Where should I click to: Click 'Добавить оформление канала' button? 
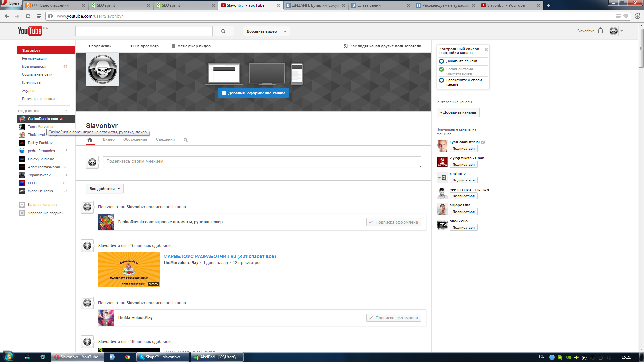tap(254, 93)
